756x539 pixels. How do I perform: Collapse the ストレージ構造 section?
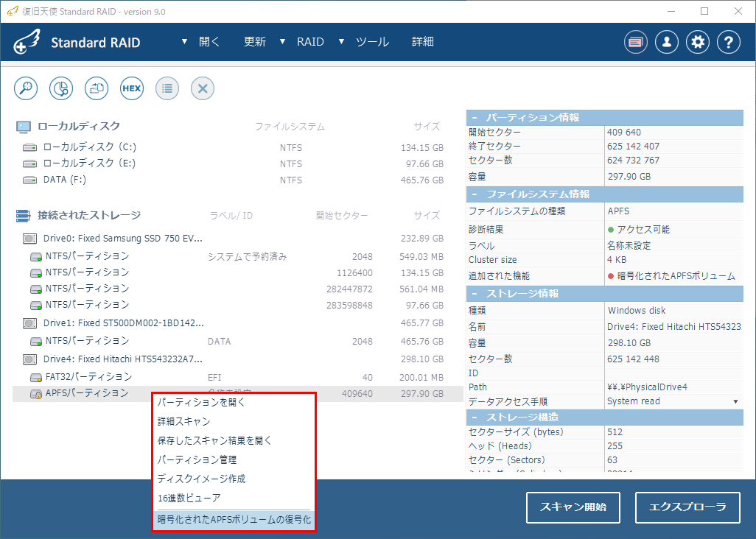point(475,417)
